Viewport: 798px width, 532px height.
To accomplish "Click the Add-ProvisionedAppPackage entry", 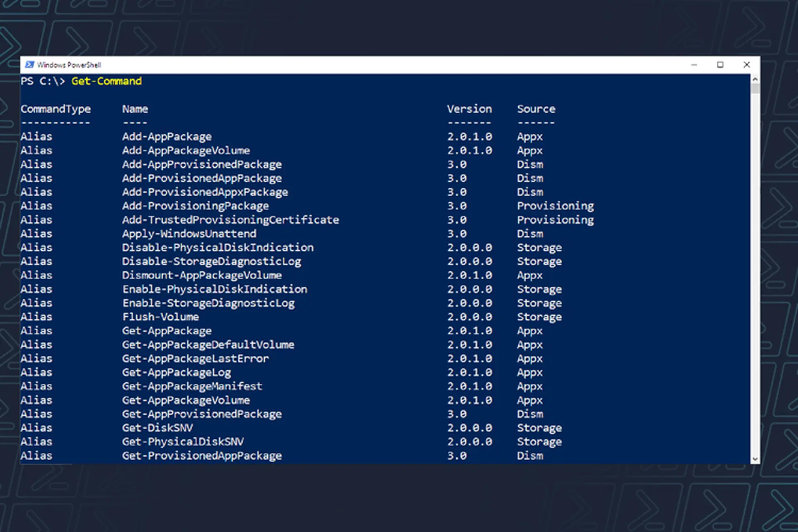I will [202, 178].
